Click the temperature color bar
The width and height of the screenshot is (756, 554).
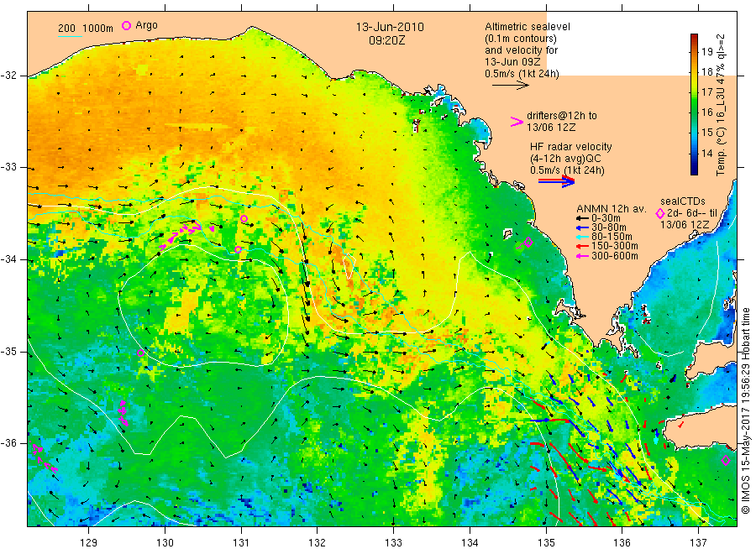694,105
